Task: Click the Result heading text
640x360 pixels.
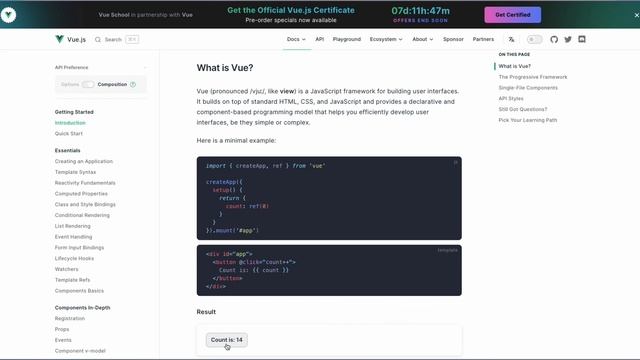Action: click(206, 312)
